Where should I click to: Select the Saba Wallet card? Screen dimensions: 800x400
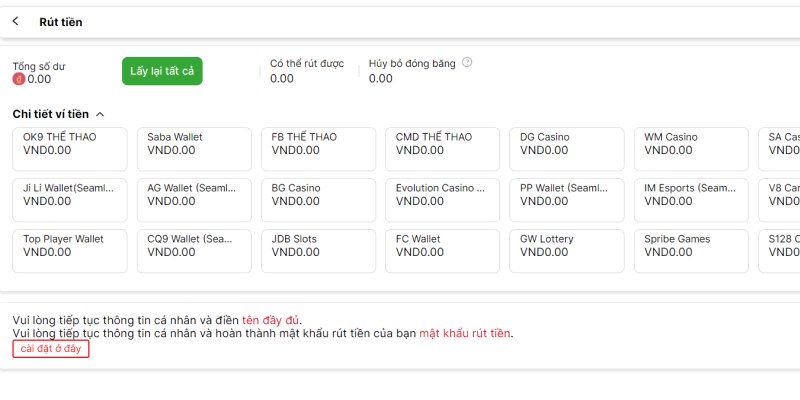coord(193,148)
